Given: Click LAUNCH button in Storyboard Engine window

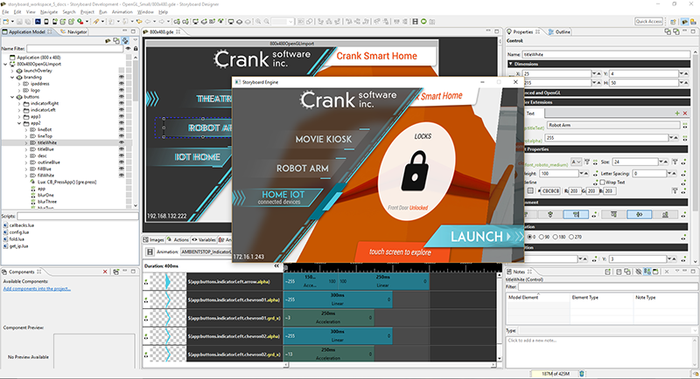Looking at the screenshot, I should pyautogui.click(x=480, y=237).
